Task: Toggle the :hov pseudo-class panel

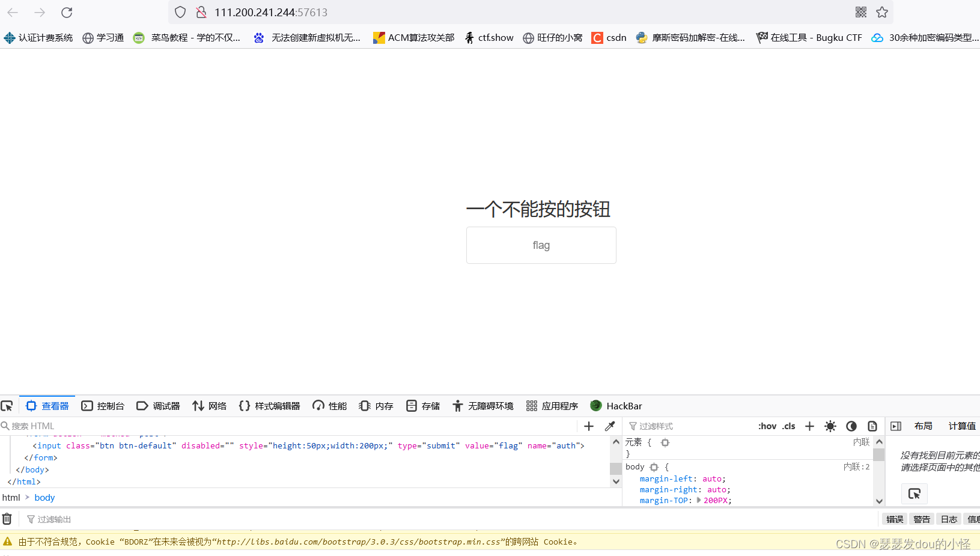Action: click(767, 426)
